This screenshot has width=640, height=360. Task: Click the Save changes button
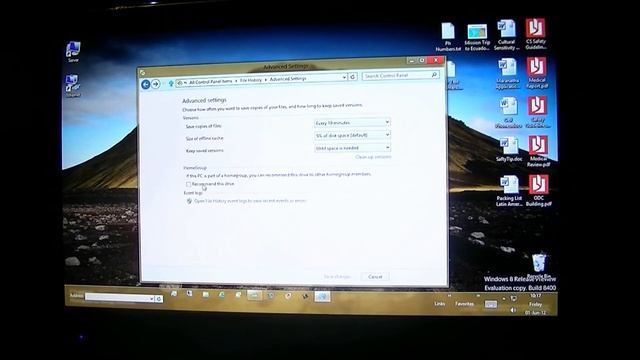(337, 277)
